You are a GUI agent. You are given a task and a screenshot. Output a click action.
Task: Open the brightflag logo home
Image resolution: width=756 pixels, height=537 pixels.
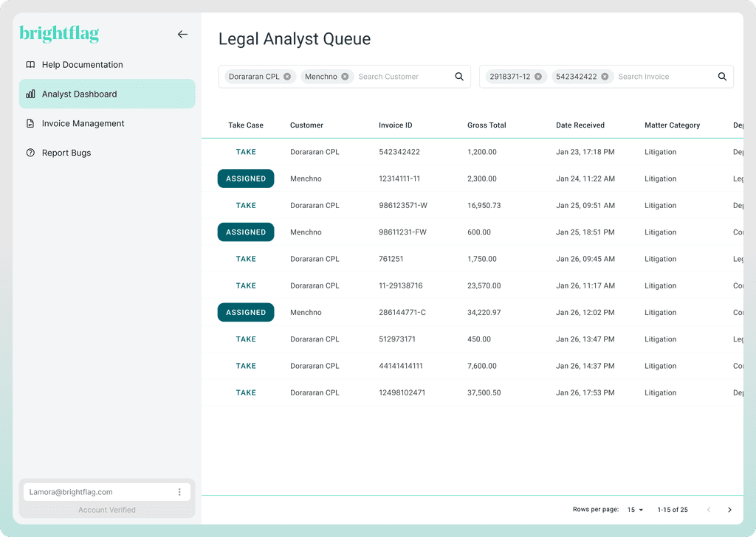(x=59, y=34)
